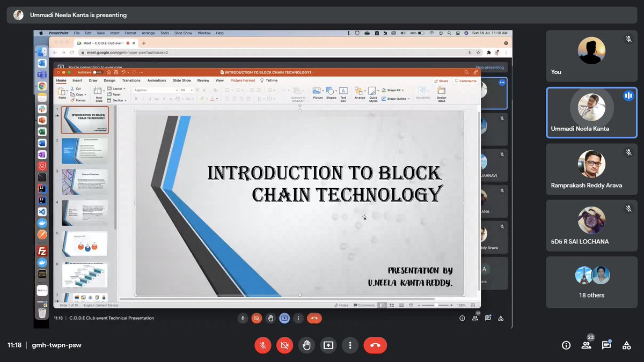Turn on microphone in the Meet bottom bar
This screenshot has height=362, width=644.
pos(263,345)
